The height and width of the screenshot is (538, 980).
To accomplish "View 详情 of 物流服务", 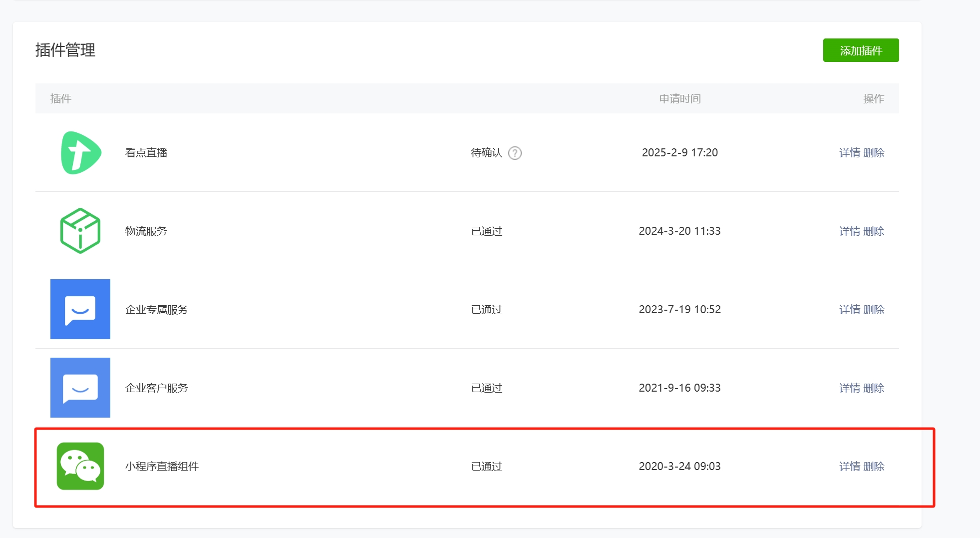I will (x=849, y=231).
